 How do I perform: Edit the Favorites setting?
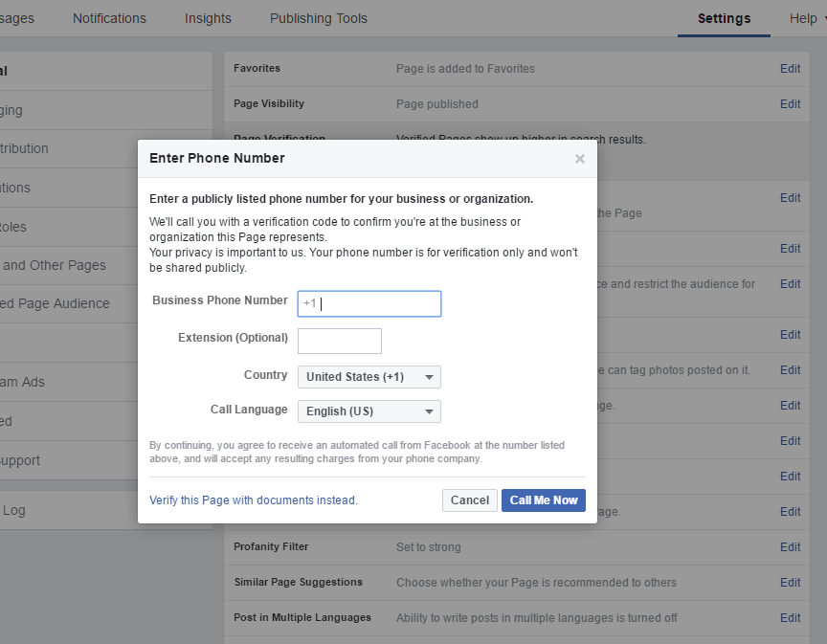(790, 69)
